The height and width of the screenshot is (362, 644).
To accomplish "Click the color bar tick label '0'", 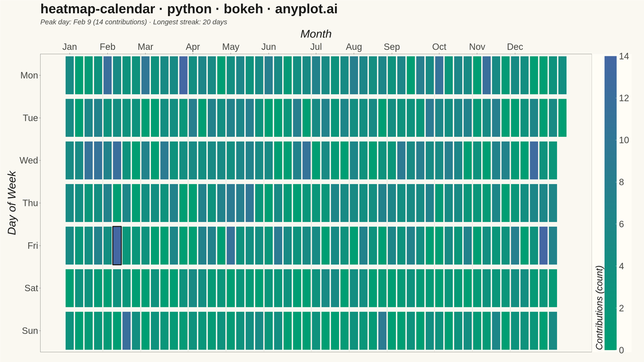I will coord(621,350).
